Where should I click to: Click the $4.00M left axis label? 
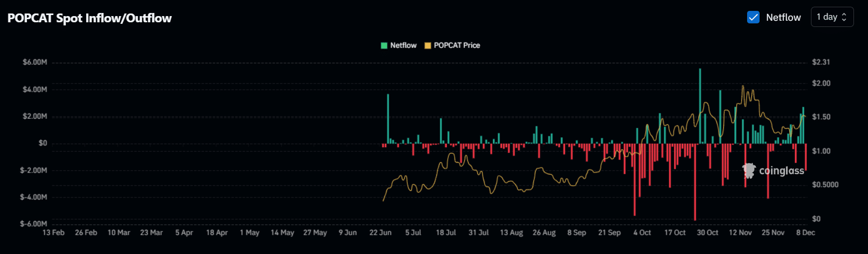[x=35, y=89]
